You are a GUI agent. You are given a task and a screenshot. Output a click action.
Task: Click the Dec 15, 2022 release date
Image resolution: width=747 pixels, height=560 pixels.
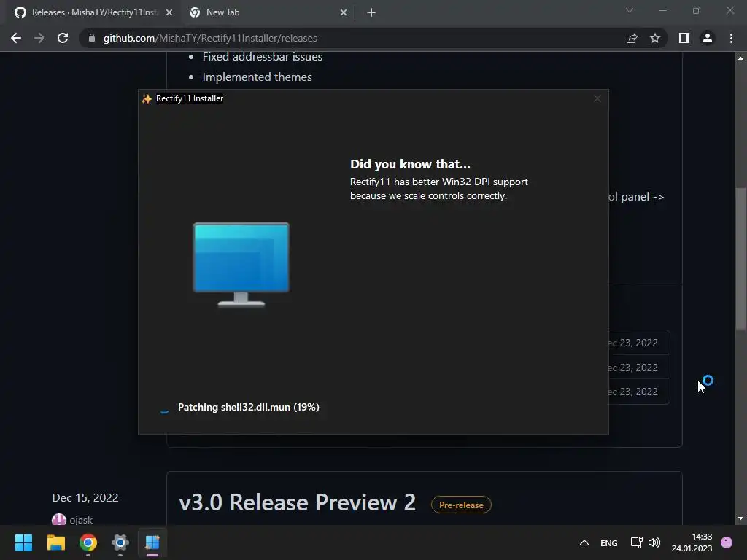tap(85, 497)
